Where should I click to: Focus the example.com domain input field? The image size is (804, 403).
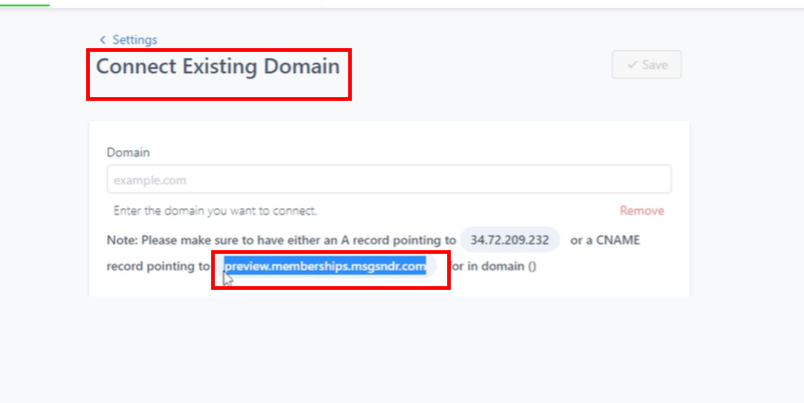tap(388, 180)
